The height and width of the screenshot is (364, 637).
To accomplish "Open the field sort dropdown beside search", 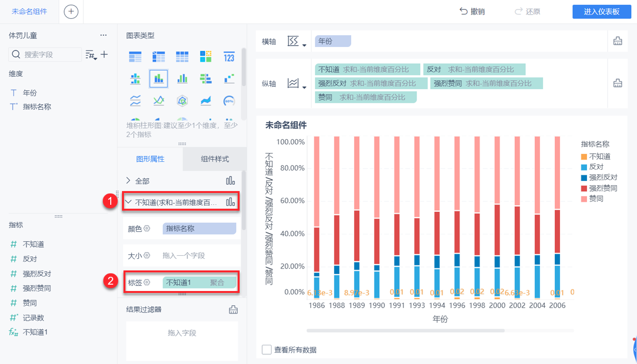I will pos(91,55).
